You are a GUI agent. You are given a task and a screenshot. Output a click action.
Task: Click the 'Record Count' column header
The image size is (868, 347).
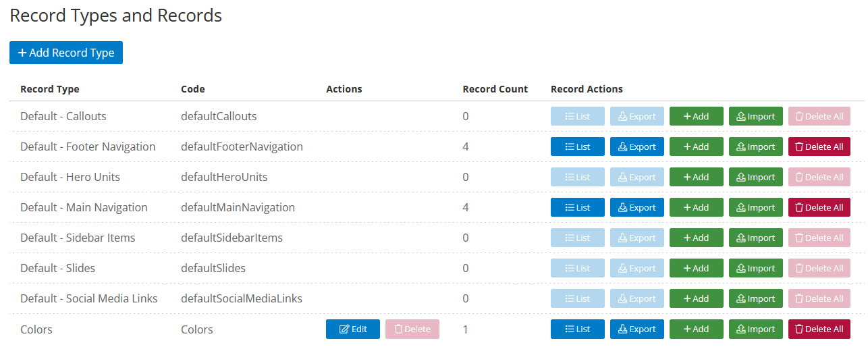pos(495,89)
